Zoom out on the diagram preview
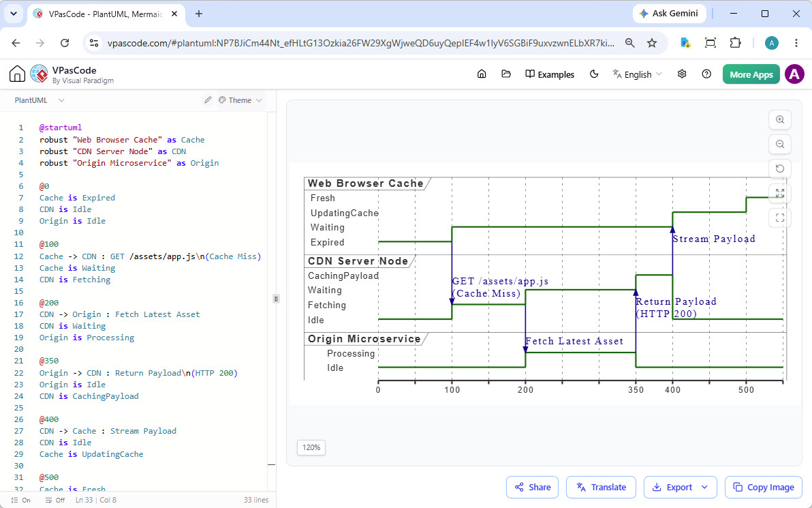 click(x=780, y=144)
